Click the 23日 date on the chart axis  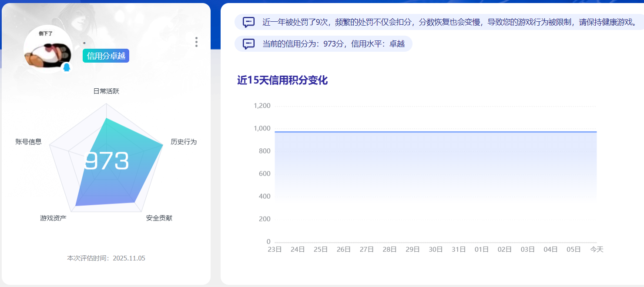(275, 250)
